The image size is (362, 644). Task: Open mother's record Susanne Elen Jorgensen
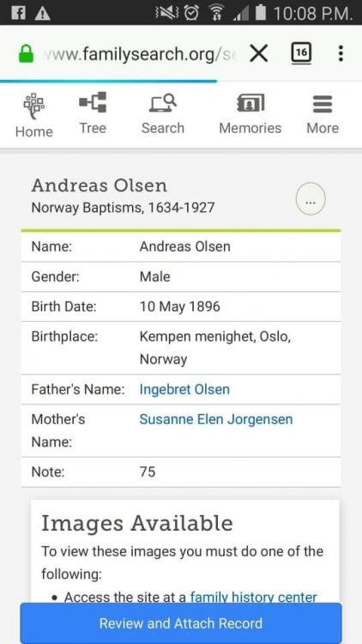[216, 419]
